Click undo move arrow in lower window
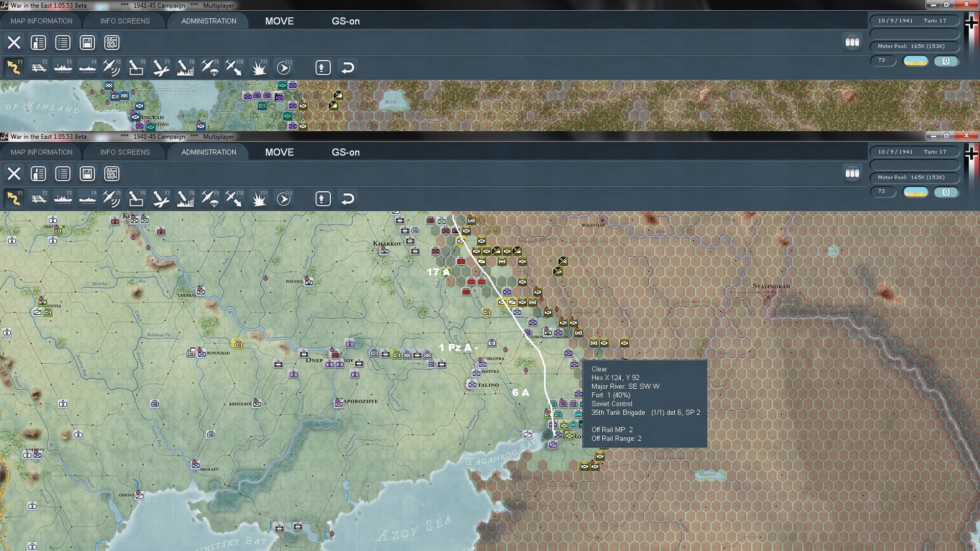980x551 pixels. tap(348, 198)
